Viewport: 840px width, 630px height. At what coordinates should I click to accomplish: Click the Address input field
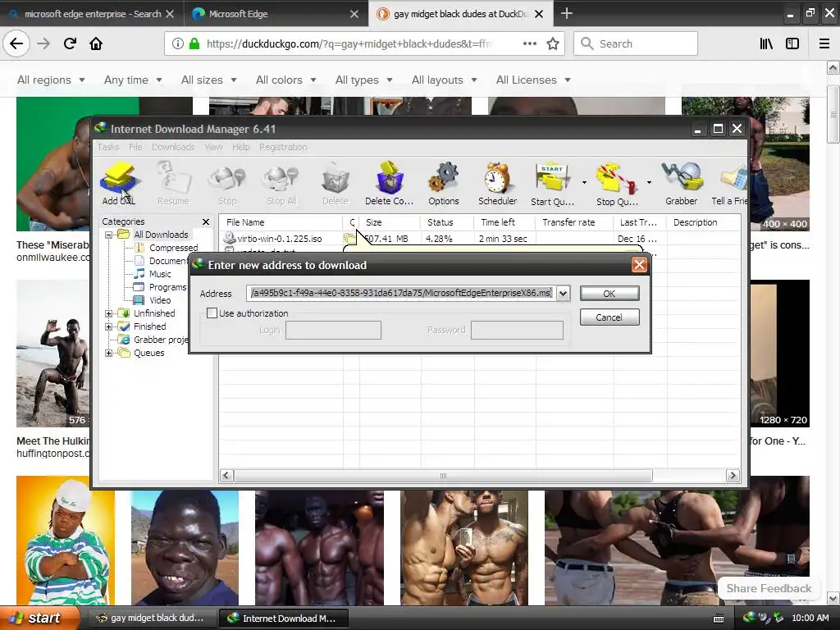[400, 293]
